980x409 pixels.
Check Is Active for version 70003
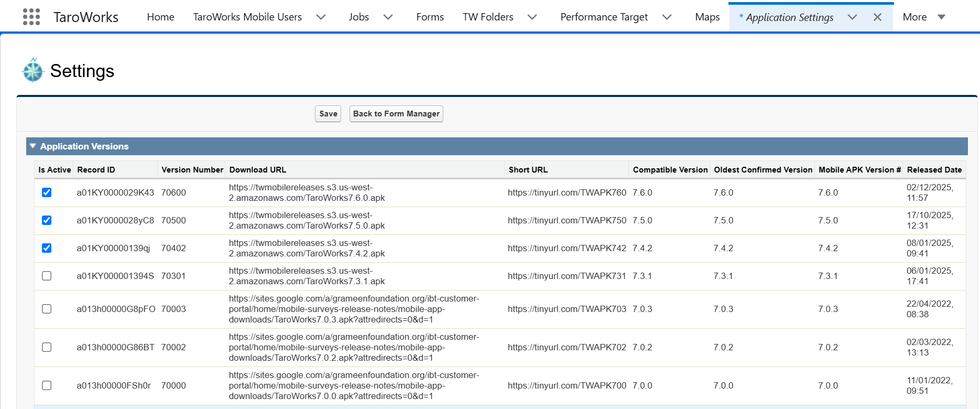[x=47, y=309]
